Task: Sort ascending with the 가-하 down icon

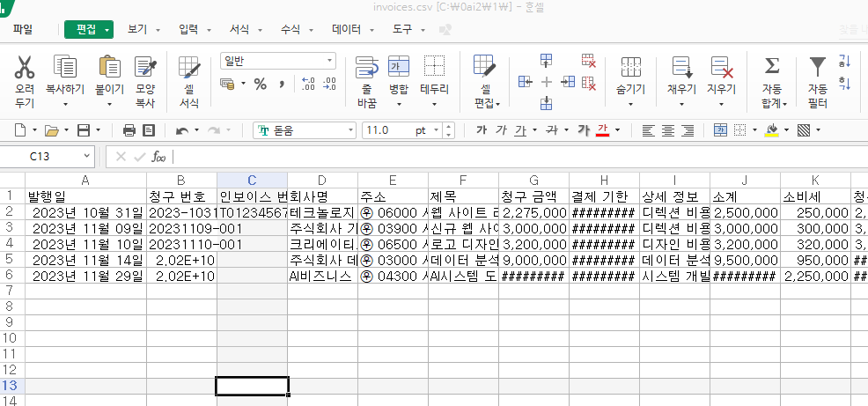Action: click(x=845, y=61)
